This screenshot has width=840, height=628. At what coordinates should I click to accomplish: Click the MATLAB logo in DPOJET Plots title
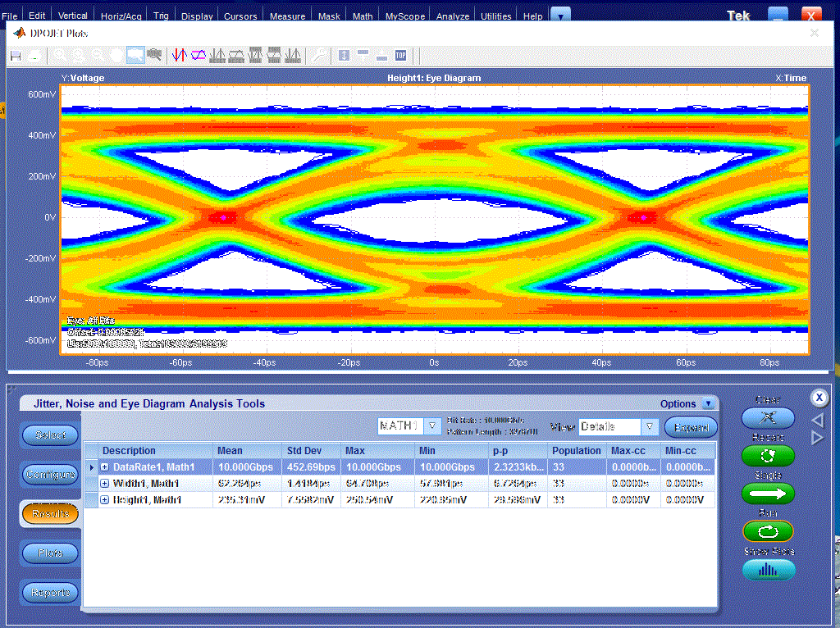pyautogui.click(x=20, y=33)
